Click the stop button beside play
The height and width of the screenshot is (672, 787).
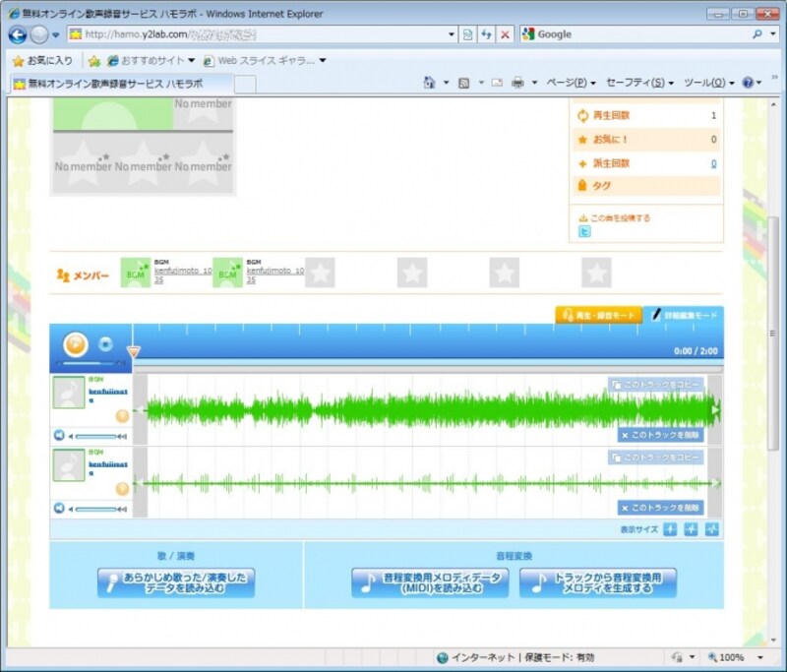[x=105, y=345]
